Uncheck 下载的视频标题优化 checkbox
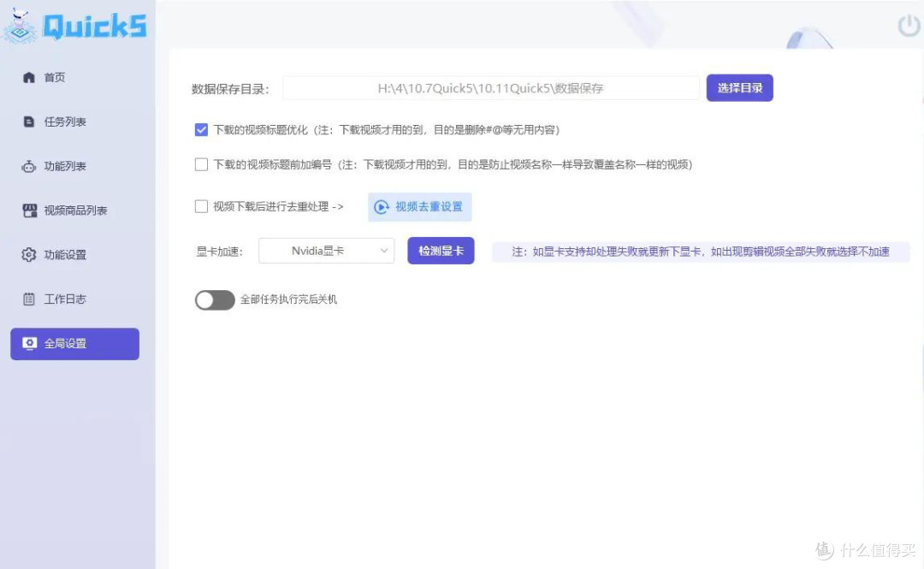The width and height of the screenshot is (924, 569). point(202,130)
